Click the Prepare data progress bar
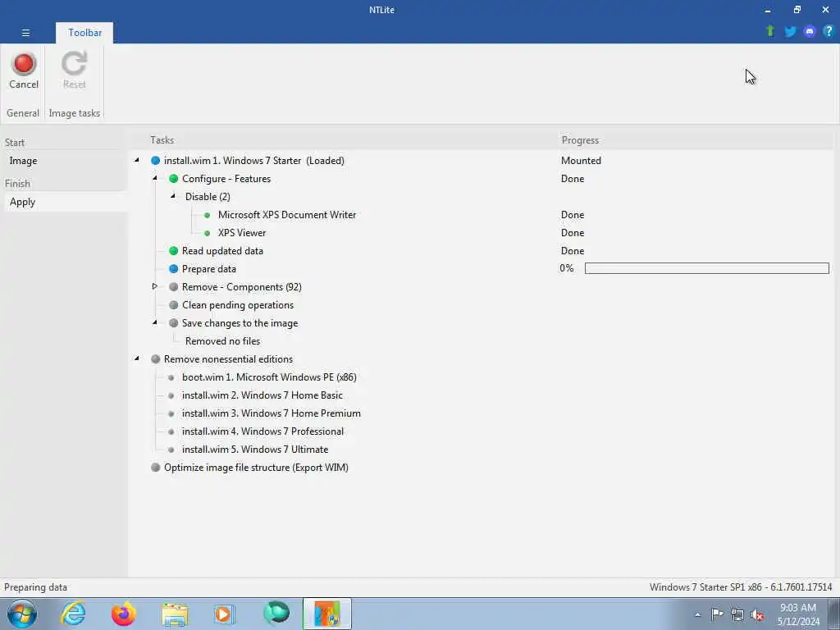 click(706, 268)
